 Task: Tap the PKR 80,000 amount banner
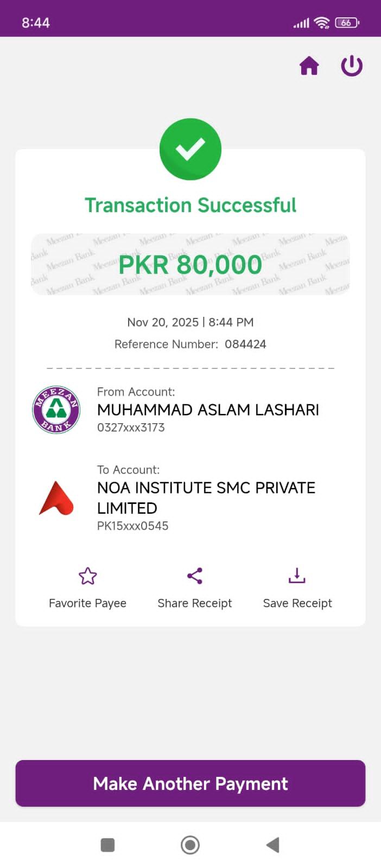[x=190, y=265]
